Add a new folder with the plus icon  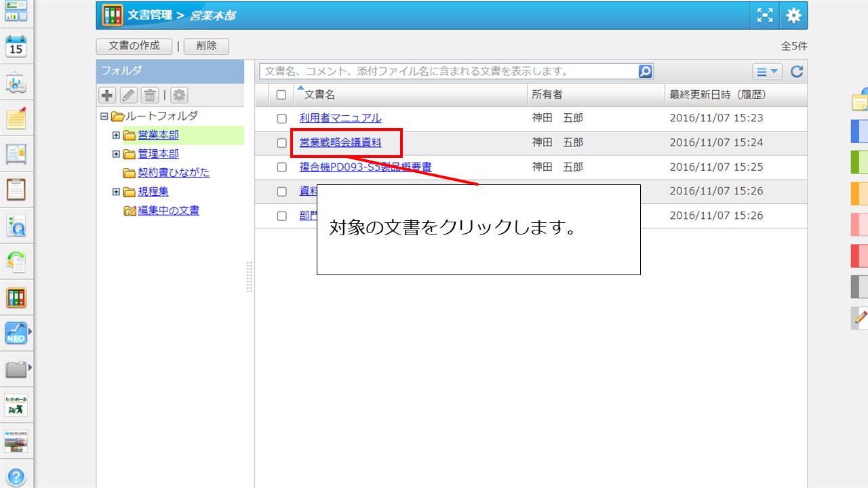click(106, 95)
